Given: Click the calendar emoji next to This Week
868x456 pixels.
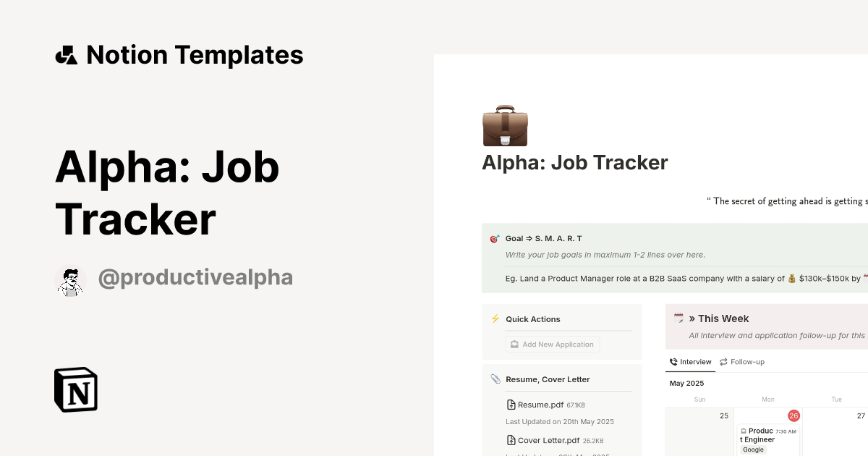Looking at the screenshot, I should (x=678, y=318).
